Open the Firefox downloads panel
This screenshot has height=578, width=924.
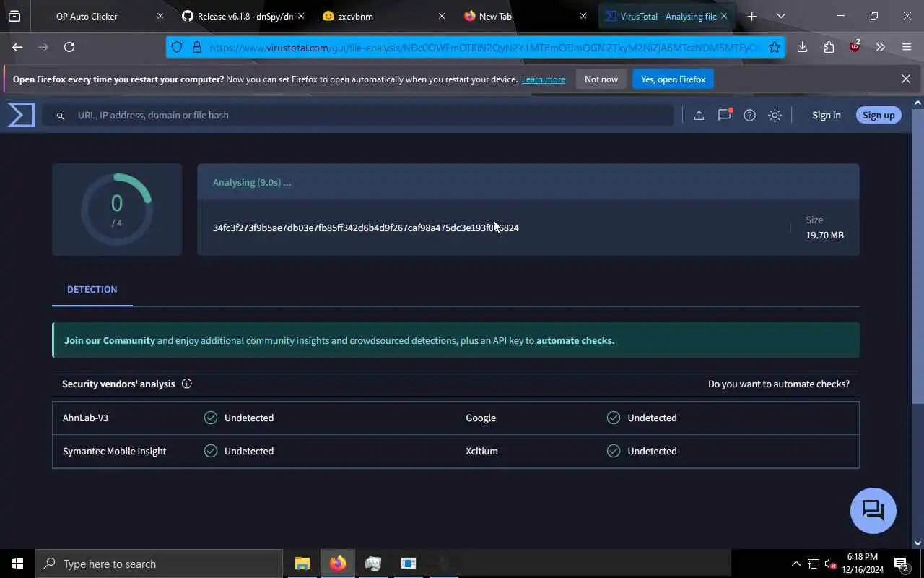(802, 47)
